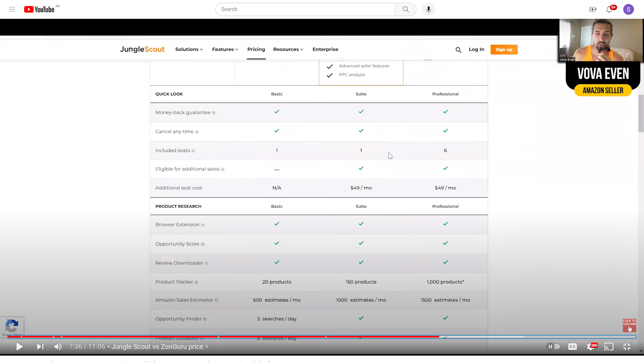Screen dimensions: 644x362
Task: Click info icon next to Included seats
Action: (x=193, y=151)
